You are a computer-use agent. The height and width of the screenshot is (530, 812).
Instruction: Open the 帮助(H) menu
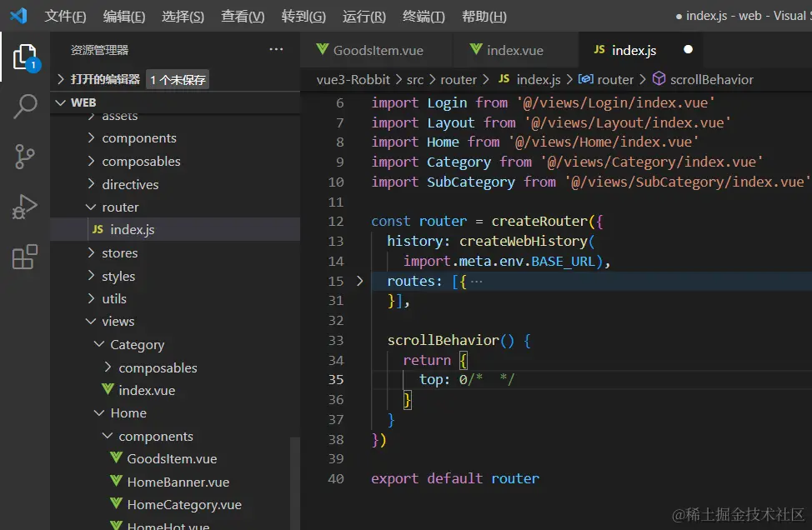point(484,17)
